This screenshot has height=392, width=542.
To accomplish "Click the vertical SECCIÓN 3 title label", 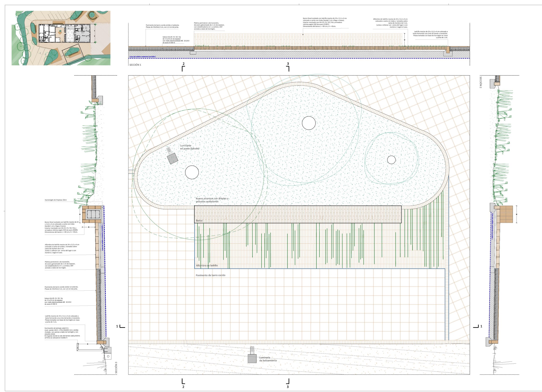I will (x=116, y=368).
